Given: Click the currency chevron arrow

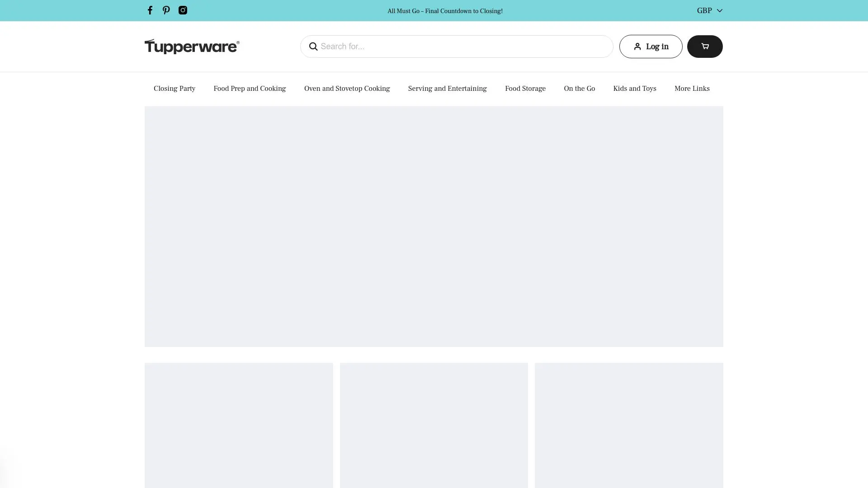Looking at the screenshot, I should point(719,10).
